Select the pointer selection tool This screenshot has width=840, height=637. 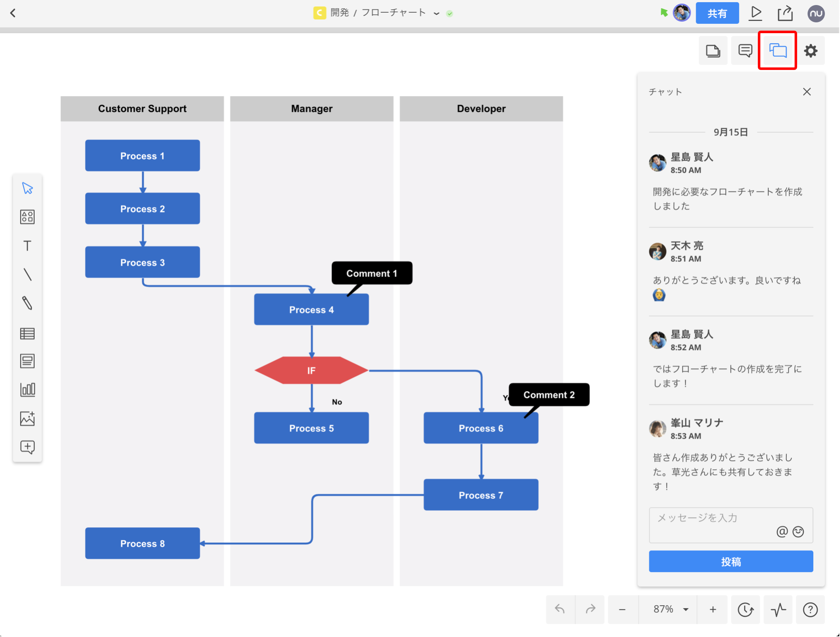(27, 188)
